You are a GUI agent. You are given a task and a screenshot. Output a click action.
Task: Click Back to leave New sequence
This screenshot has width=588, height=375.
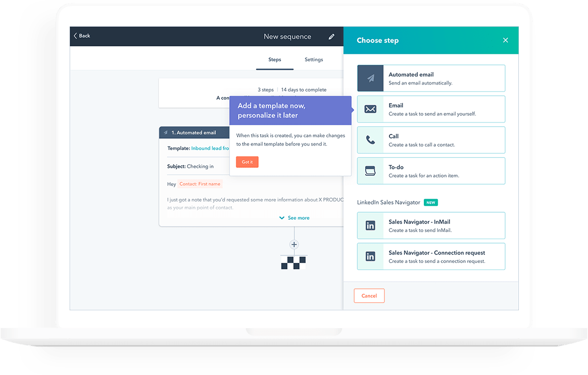click(x=82, y=36)
